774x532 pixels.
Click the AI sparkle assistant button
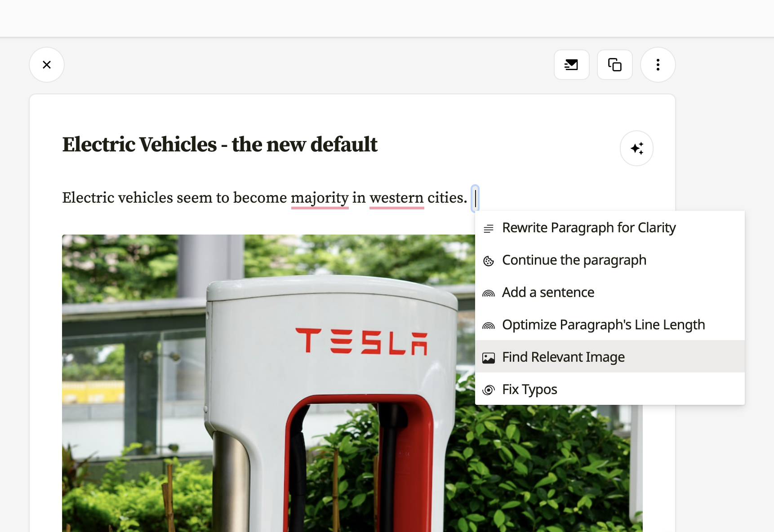point(636,148)
